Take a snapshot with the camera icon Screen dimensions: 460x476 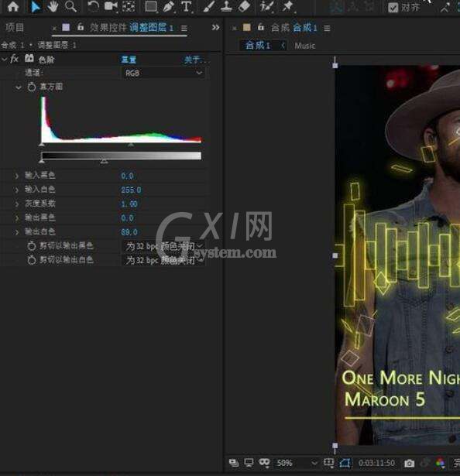[x=409, y=464]
